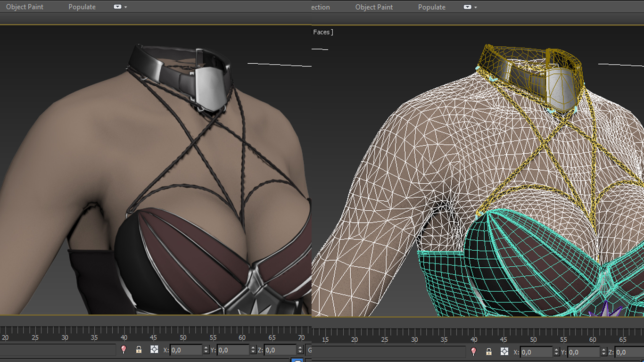Click Y spinner arrows under wireframe view
Image resolution: width=644 pixels, height=362 pixels.
(603, 352)
